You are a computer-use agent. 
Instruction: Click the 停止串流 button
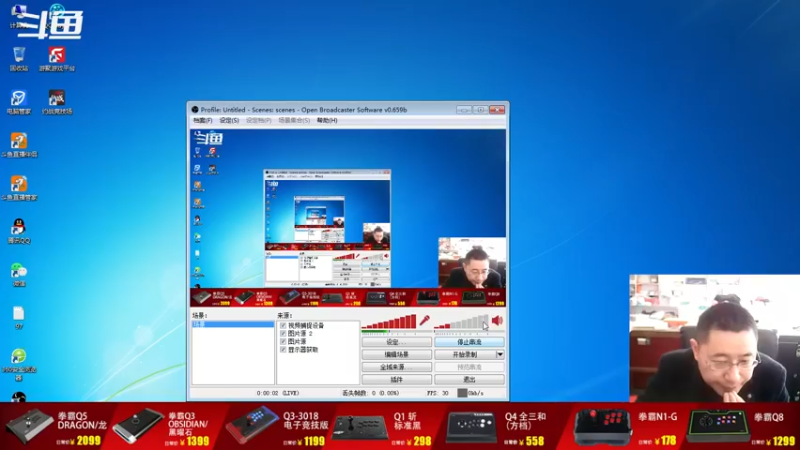click(469, 342)
